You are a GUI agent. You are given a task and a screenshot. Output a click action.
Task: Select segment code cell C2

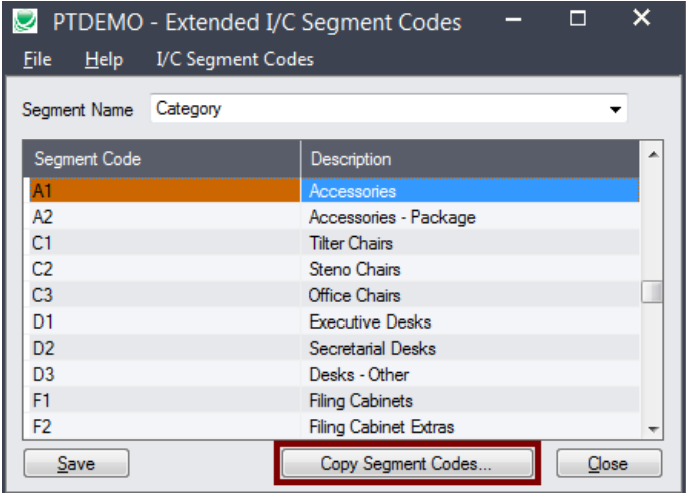[165, 269]
